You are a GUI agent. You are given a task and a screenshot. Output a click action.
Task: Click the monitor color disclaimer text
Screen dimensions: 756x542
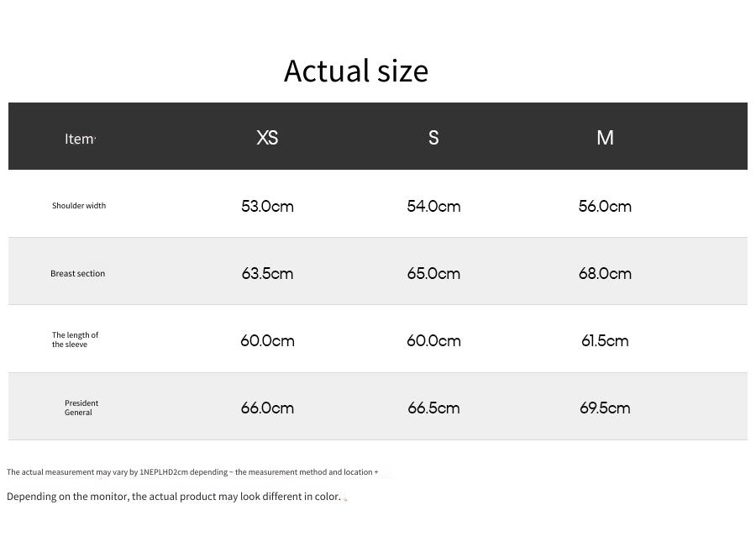174,497
